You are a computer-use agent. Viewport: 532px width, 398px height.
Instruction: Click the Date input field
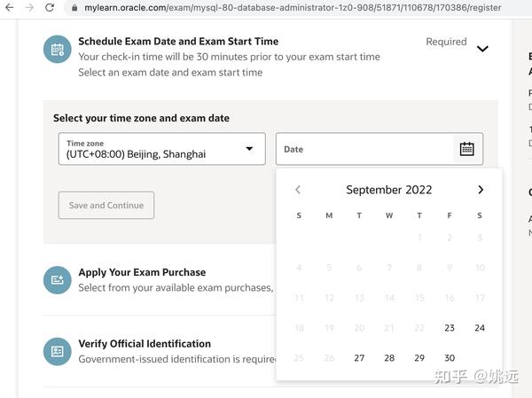[x=364, y=149]
